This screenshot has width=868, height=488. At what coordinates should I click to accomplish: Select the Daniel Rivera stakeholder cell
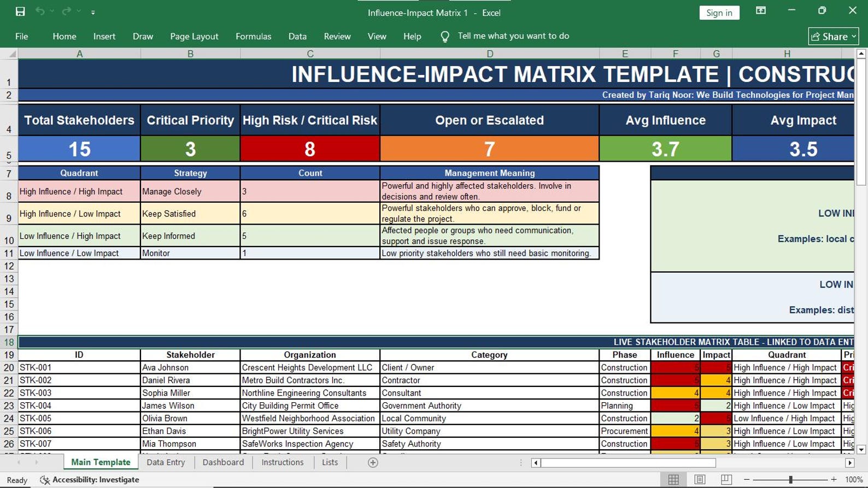(x=190, y=380)
